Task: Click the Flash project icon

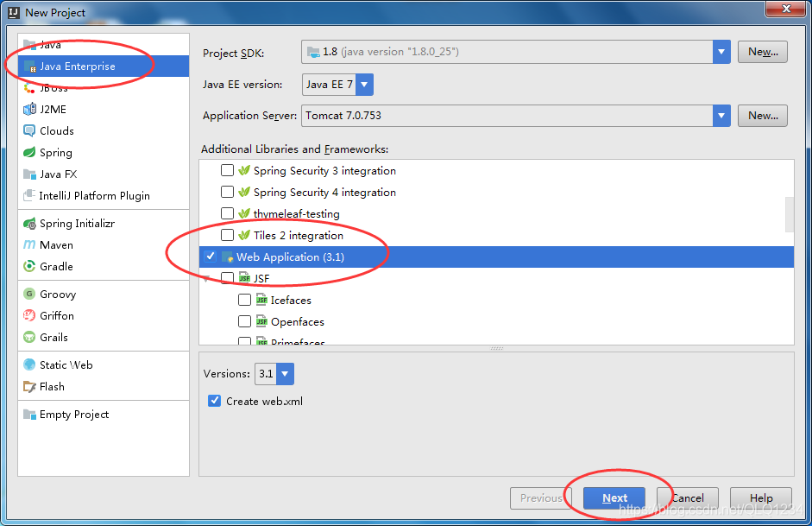Action: [29, 387]
